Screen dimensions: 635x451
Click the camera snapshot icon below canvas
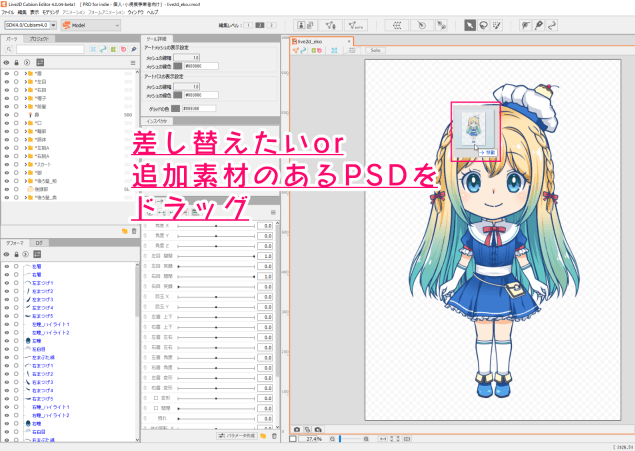[297, 429]
